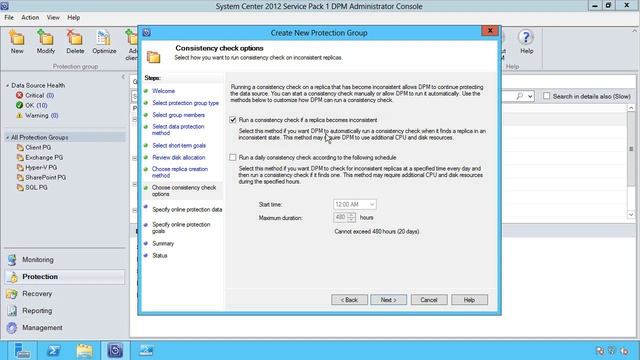640x360 pixels.
Task: Open the Action menu
Action: pyautogui.click(x=30, y=18)
